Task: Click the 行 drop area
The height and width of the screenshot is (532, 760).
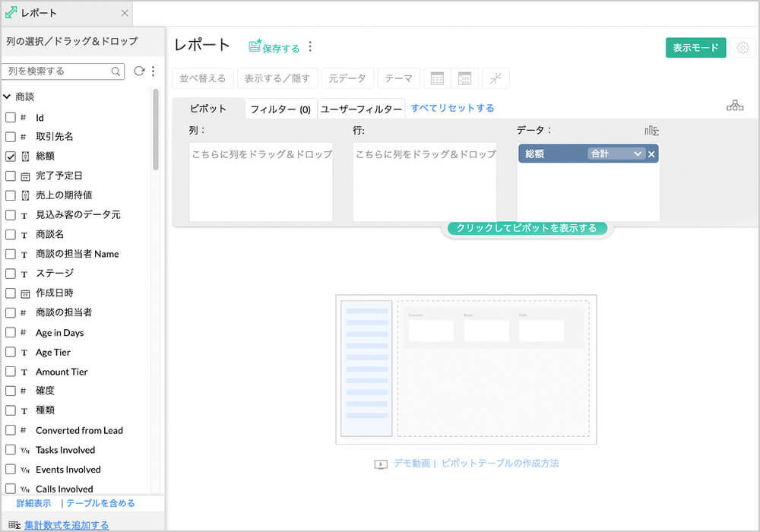Action: point(425,182)
